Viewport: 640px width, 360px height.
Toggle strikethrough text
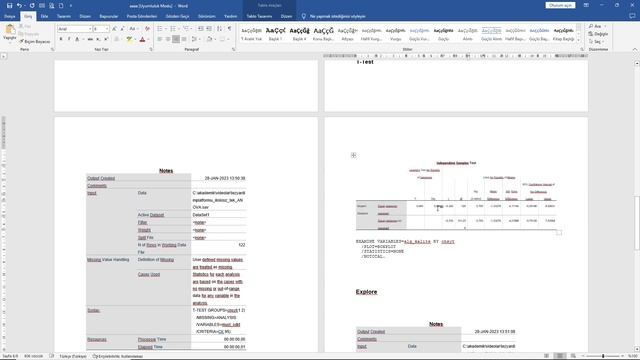point(90,39)
